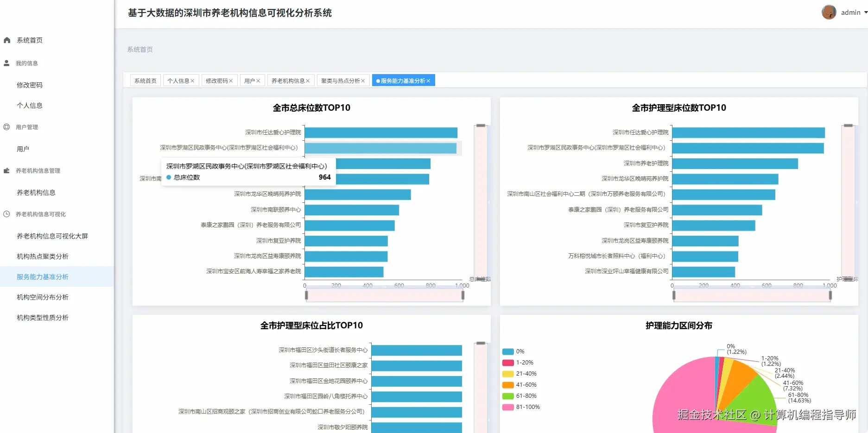868x433 pixels.
Task: Collapse the 用户管理 sidebar section
Action: tap(26, 127)
